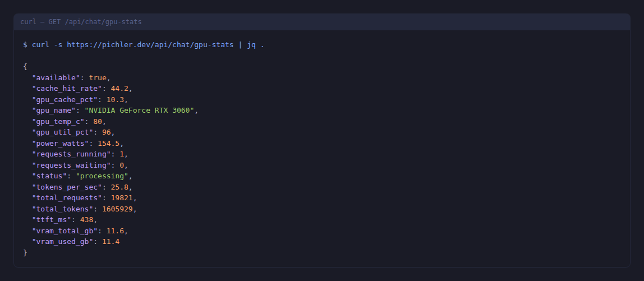Click the gpu_util_pct value 96
This screenshot has width=644, height=281.
pyautogui.click(x=107, y=132)
